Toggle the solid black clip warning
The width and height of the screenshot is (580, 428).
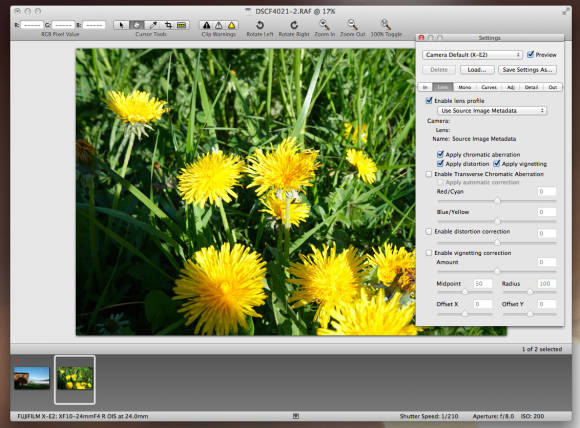[206, 25]
